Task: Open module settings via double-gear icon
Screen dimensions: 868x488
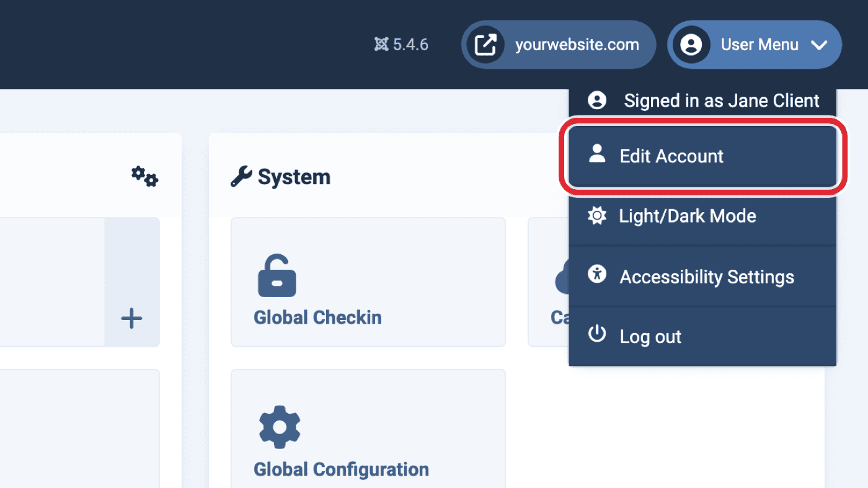Action: [x=145, y=177]
